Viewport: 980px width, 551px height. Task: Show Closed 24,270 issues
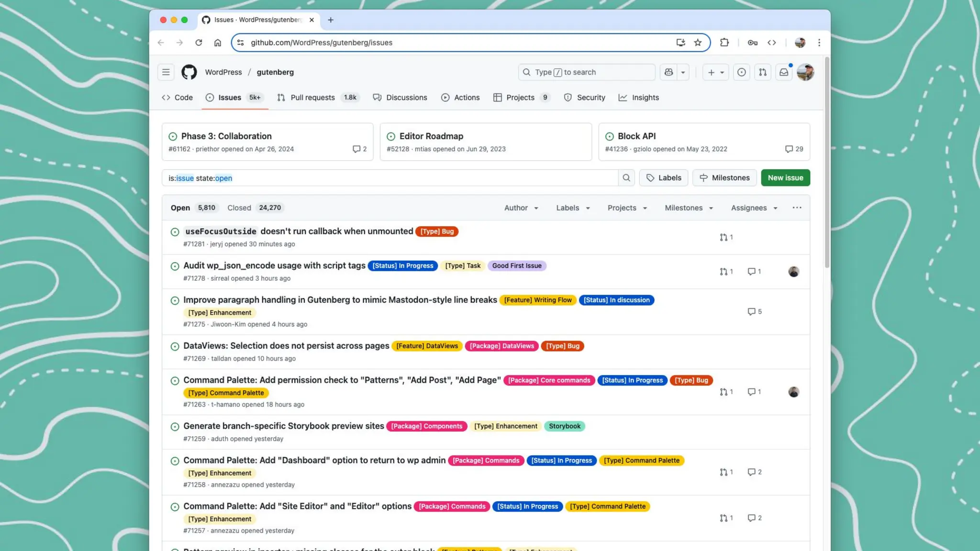pos(254,208)
